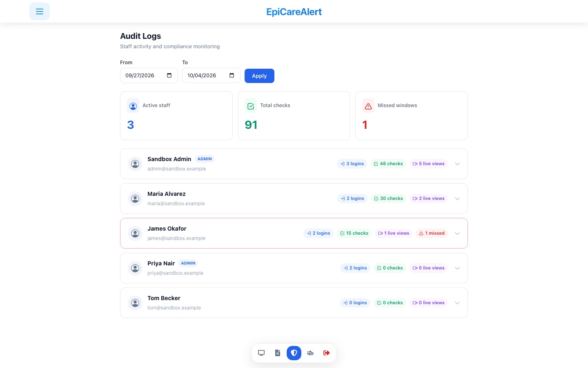Select the shield audit icon in bottom nav
Viewport: 588px width, 368px height.
click(294, 353)
